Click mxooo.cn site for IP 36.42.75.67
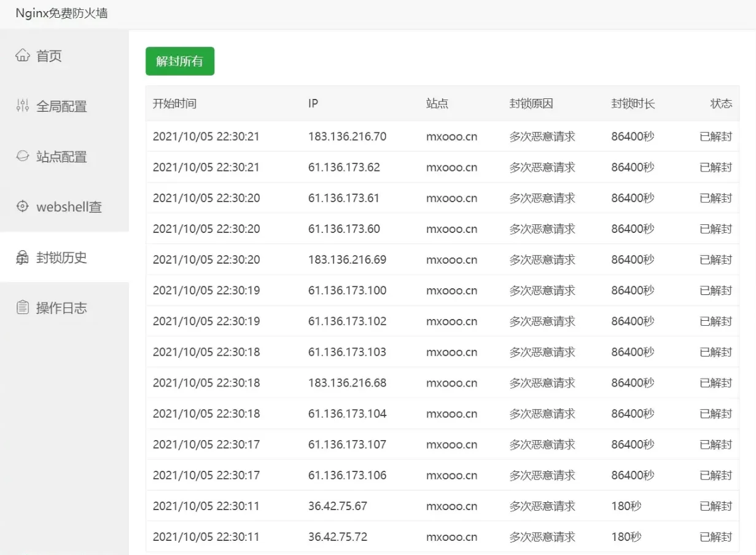 click(x=451, y=506)
